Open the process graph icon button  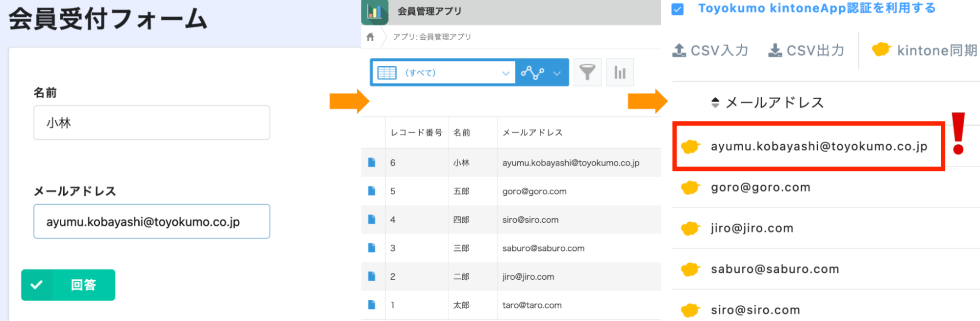532,73
